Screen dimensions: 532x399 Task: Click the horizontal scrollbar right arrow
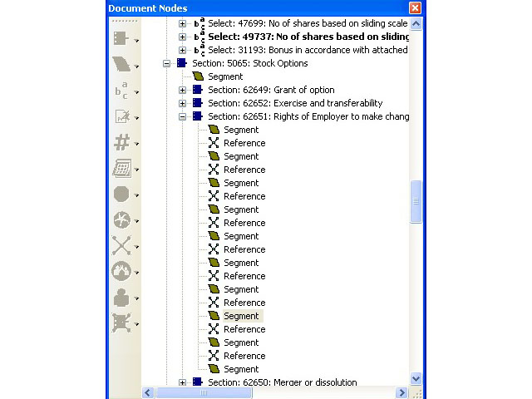(401, 393)
